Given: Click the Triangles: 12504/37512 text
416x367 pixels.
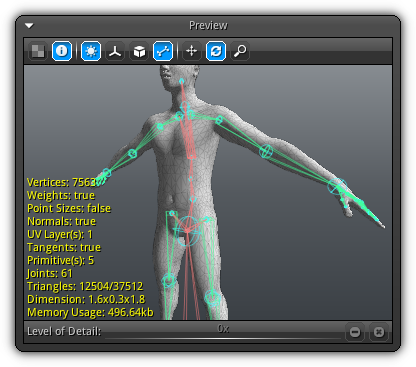Looking at the screenshot, I should tap(85, 286).
